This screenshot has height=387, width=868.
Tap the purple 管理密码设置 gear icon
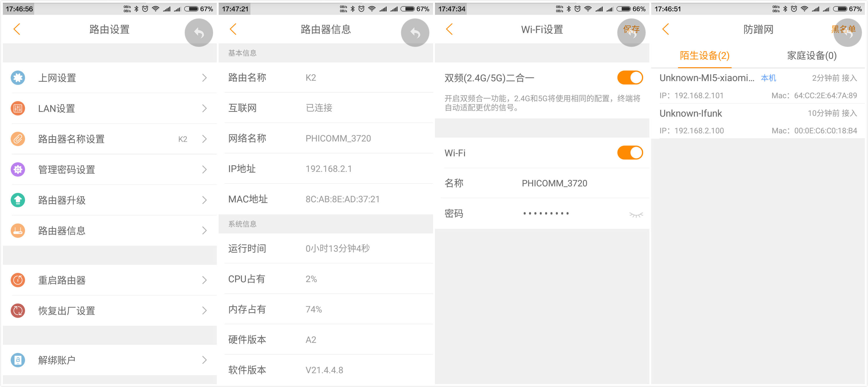click(x=17, y=170)
